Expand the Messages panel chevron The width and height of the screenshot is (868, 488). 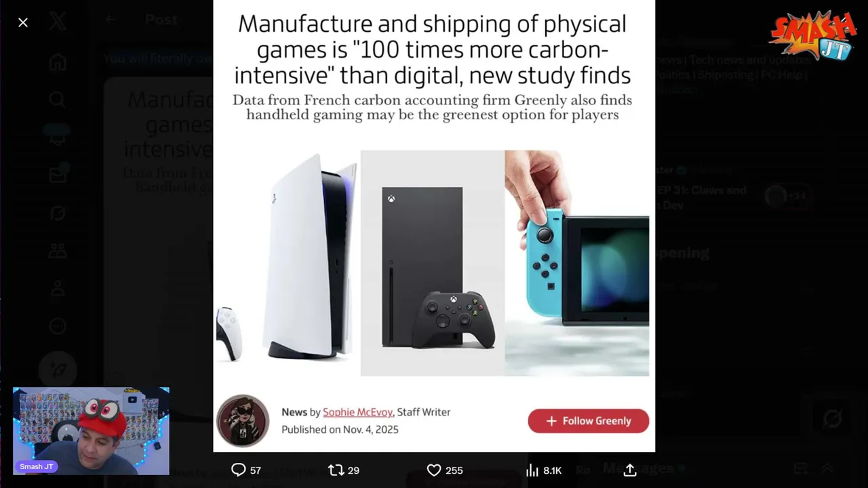(x=827, y=468)
